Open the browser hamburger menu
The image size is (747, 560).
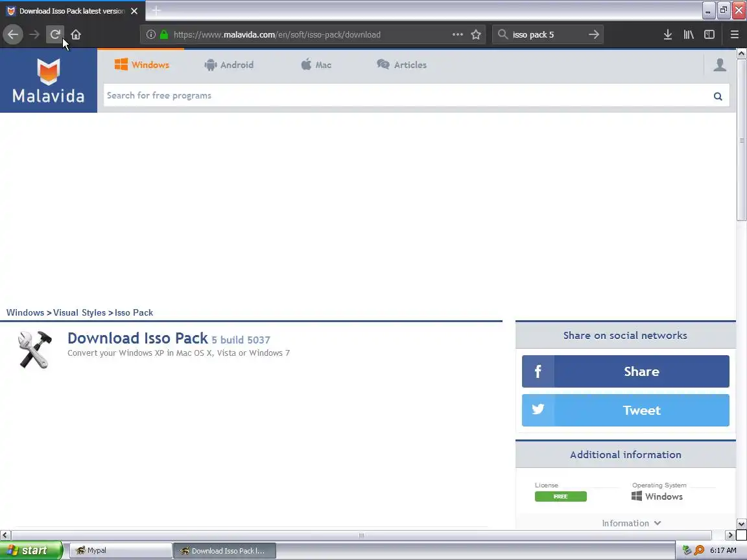click(735, 34)
